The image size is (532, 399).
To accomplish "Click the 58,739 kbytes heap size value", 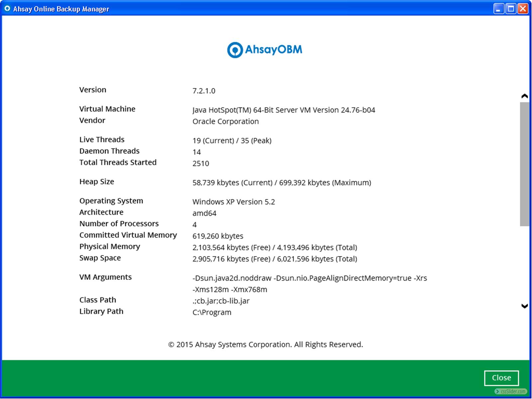I will pos(282,183).
